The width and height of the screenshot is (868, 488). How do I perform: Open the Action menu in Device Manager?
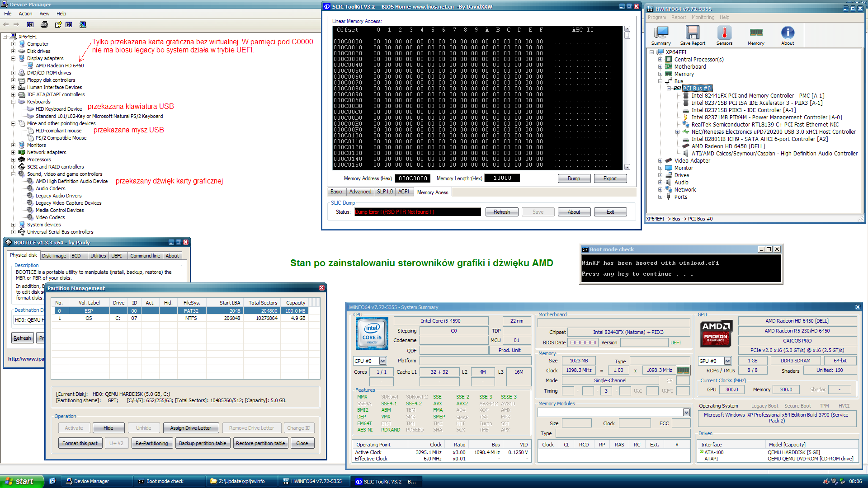click(25, 14)
